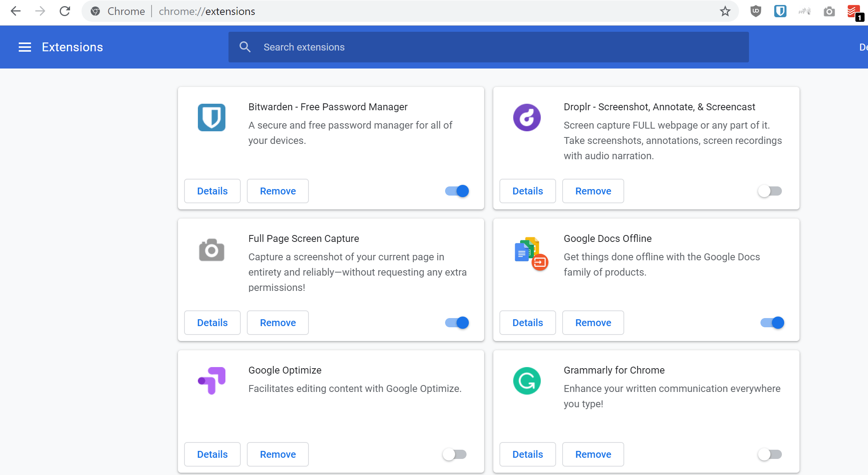Click Details button for Full Page Screen Capture
Screen dimensions: 868x475
(x=212, y=322)
